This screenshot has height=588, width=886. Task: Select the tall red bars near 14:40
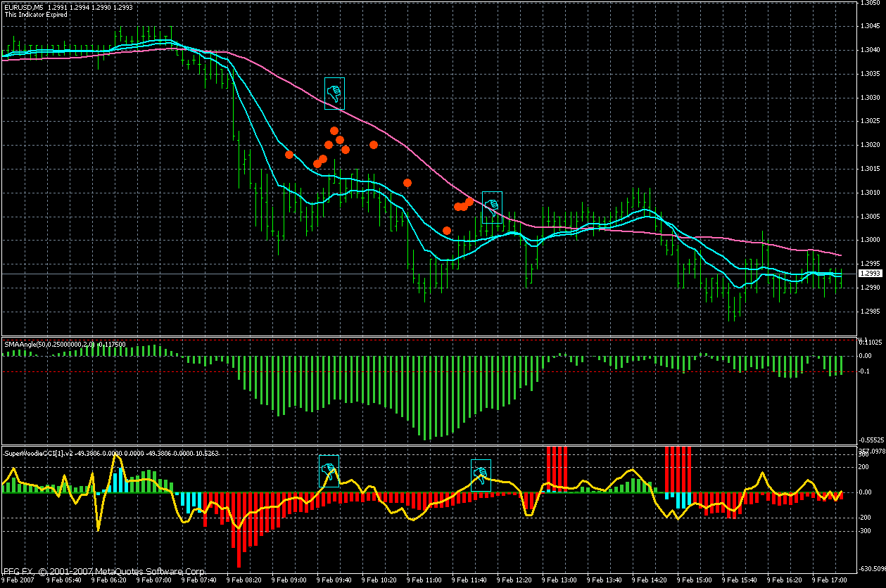tap(678, 464)
